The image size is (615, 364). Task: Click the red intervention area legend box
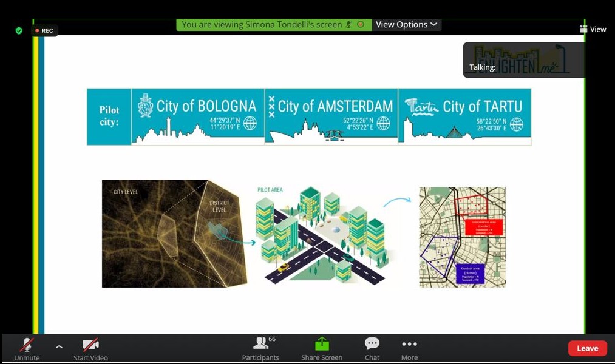[484, 227]
